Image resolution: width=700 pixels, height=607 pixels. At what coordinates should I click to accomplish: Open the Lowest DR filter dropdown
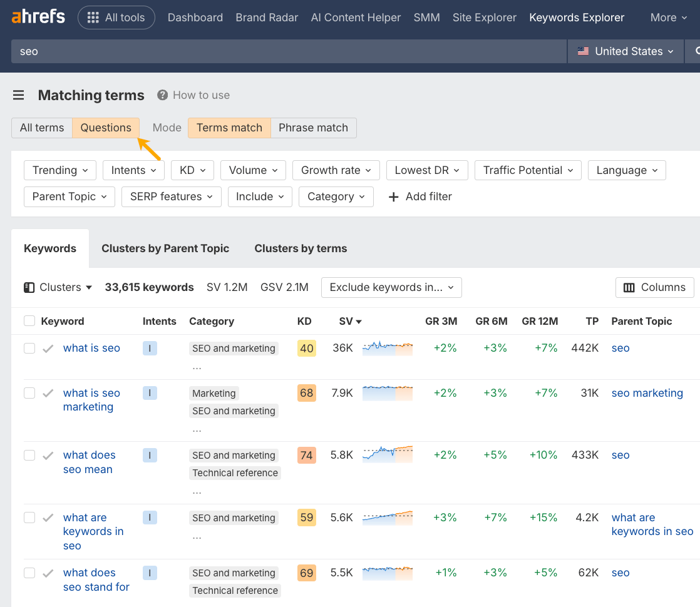[x=427, y=170]
